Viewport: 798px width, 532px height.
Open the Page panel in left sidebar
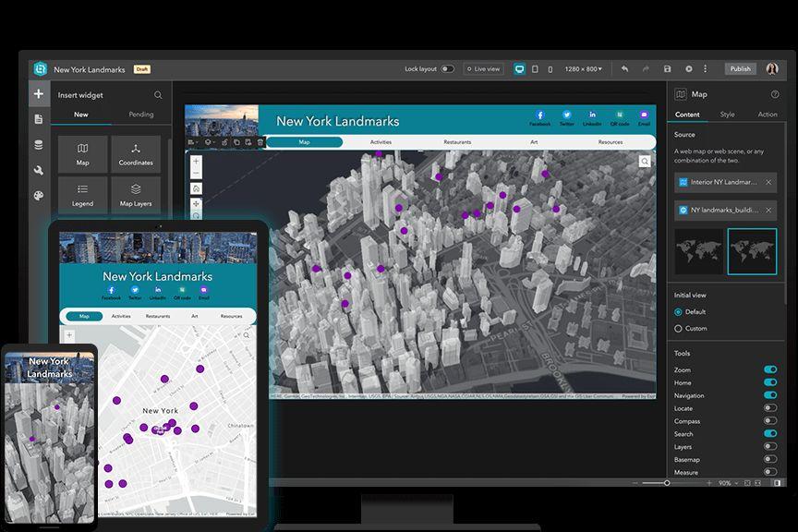click(x=38, y=119)
